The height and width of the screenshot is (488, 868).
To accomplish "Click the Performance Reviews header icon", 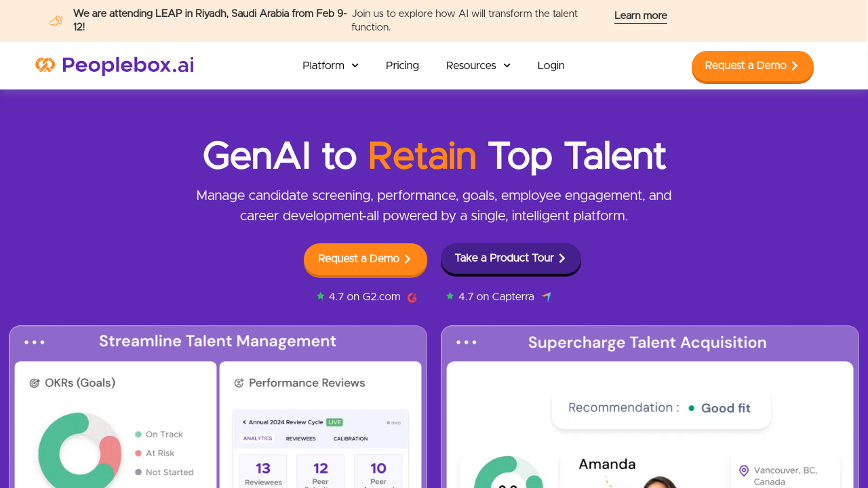I will pos(239,384).
